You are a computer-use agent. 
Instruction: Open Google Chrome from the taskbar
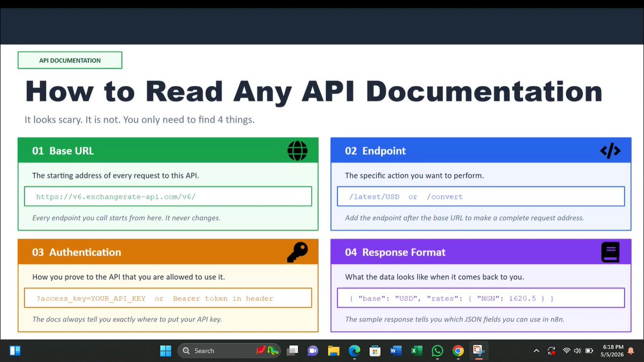pyautogui.click(x=458, y=351)
